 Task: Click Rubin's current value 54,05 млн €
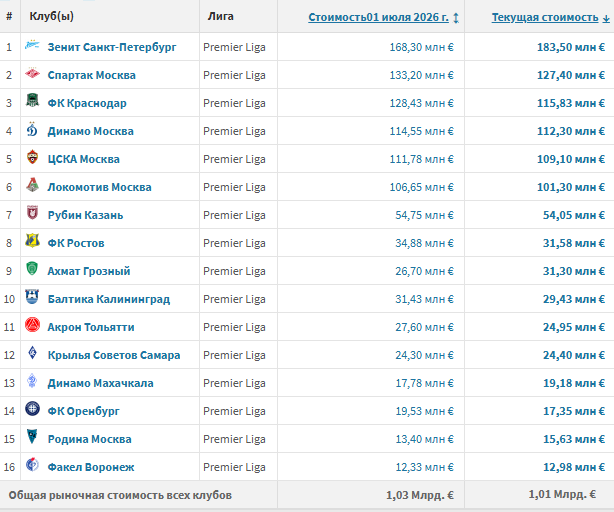coord(574,215)
